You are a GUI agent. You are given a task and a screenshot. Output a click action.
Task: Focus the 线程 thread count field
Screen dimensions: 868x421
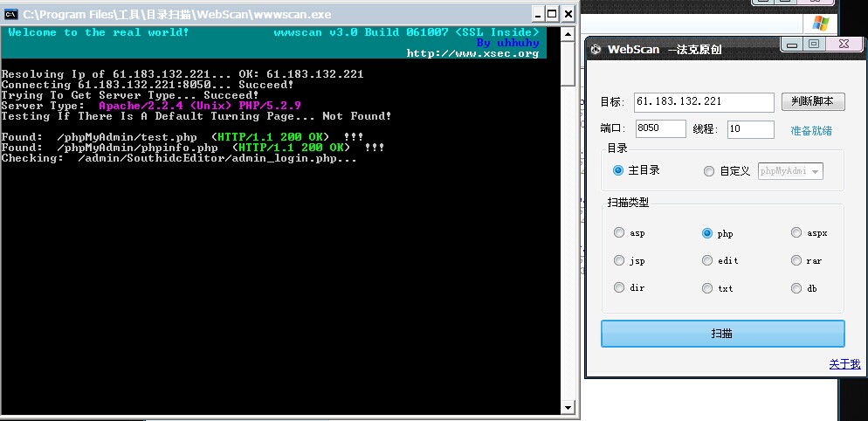tap(751, 129)
